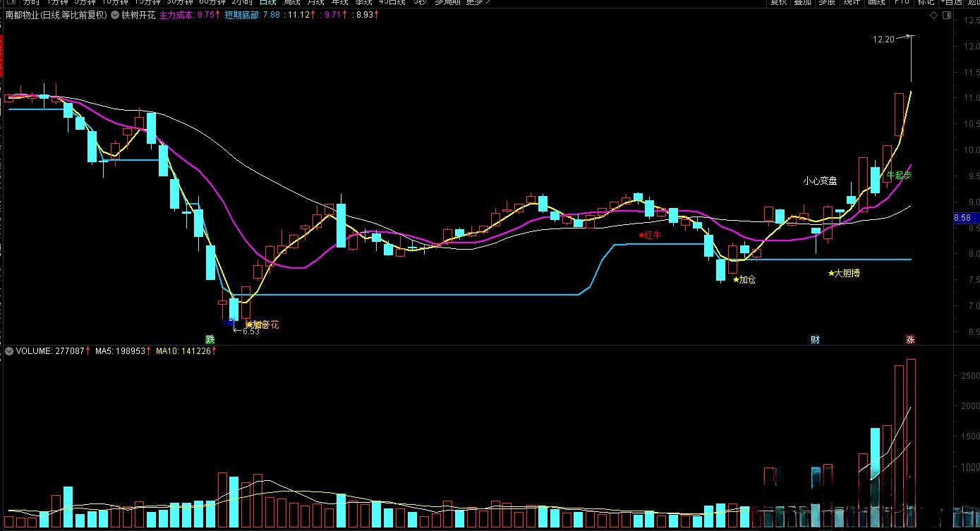980x531 pixels.
Task: Click the green 跌 marker icon
Action: click(x=210, y=339)
